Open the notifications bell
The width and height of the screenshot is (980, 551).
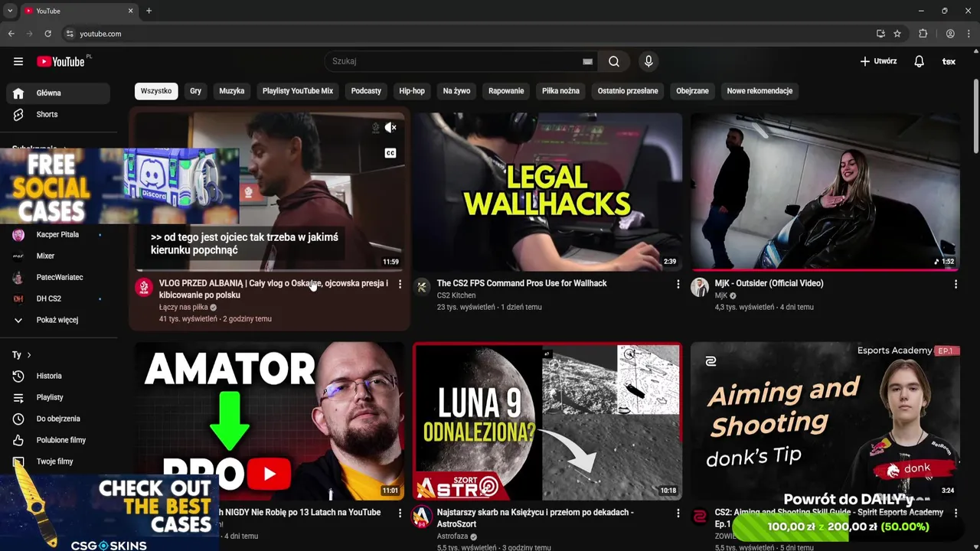tap(919, 61)
